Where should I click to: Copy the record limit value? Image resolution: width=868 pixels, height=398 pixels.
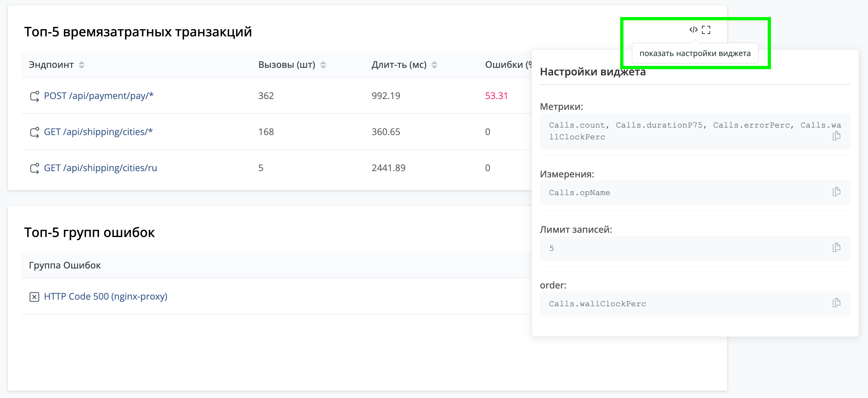(x=837, y=248)
